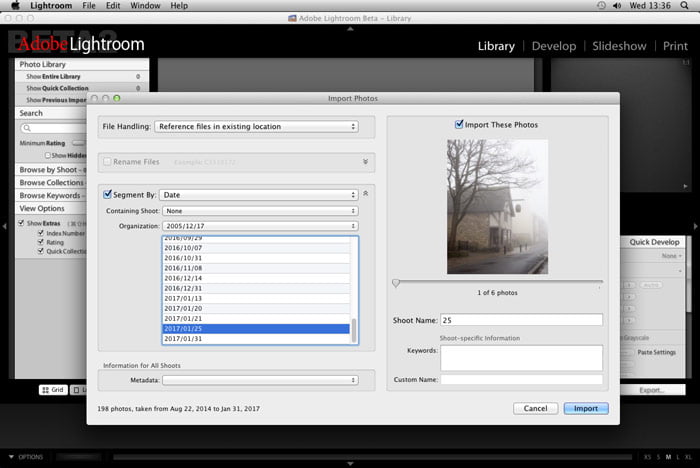Click Show Entire Library
Screen dimensions: 700x468
tap(83, 76)
